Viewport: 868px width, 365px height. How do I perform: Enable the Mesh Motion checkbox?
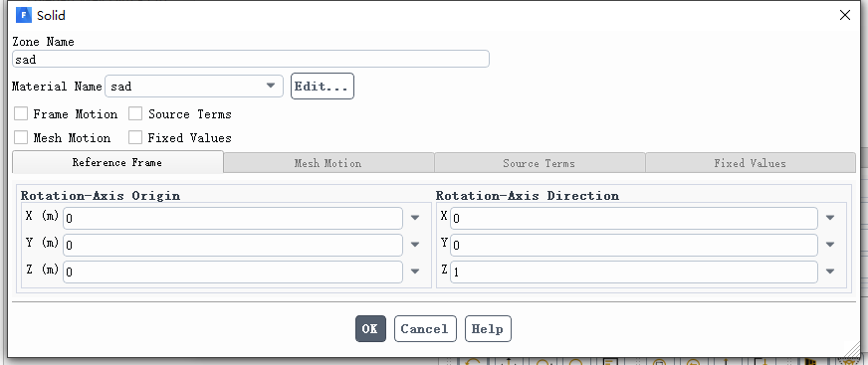coord(21,137)
